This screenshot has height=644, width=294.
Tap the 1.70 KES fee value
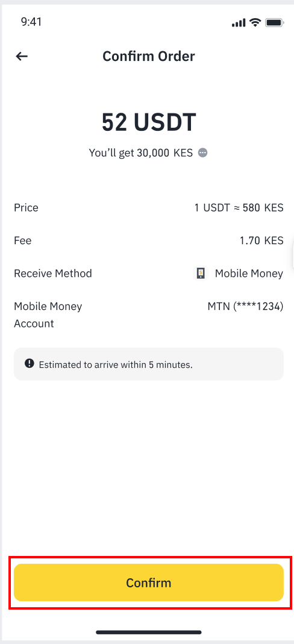[261, 240]
